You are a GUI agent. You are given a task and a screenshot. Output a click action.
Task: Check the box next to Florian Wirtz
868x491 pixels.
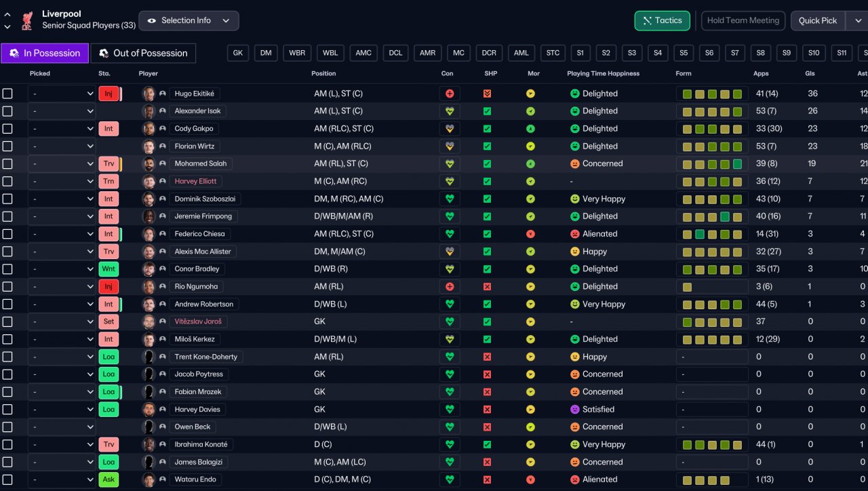(7, 146)
